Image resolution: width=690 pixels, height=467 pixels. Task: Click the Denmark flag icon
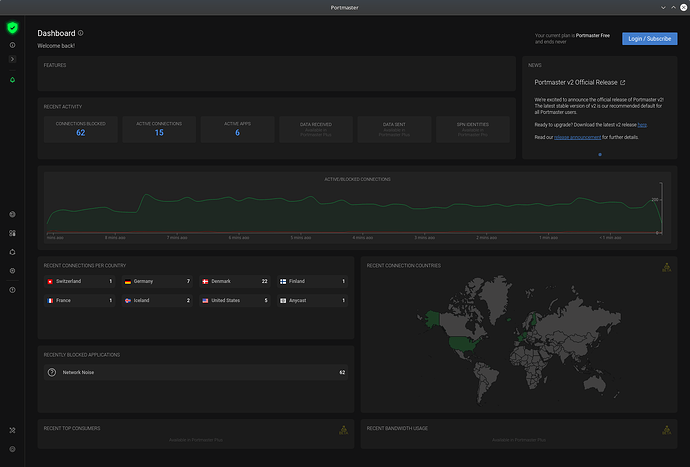pos(205,282)
